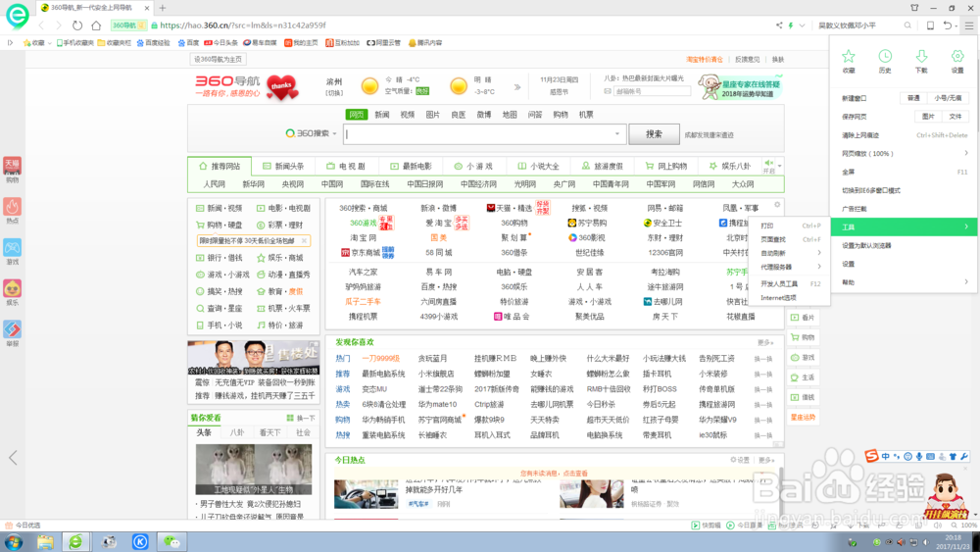The height and width of the screenshot is (552, 980).
Task: Expand the 帮助 submenu
Action: [965, 282]
